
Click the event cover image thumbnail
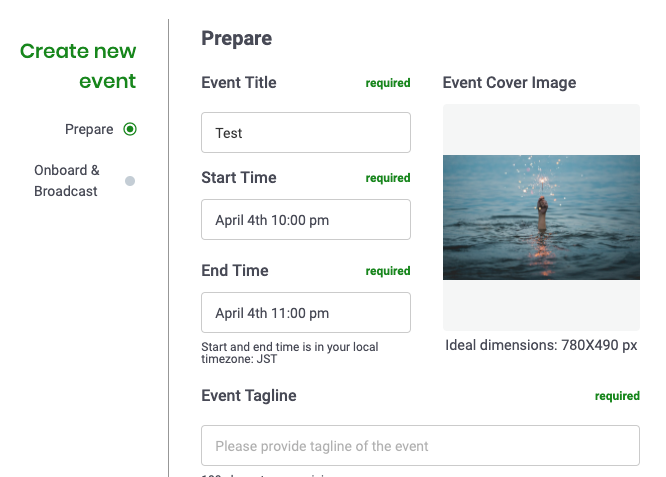[541, 217]
